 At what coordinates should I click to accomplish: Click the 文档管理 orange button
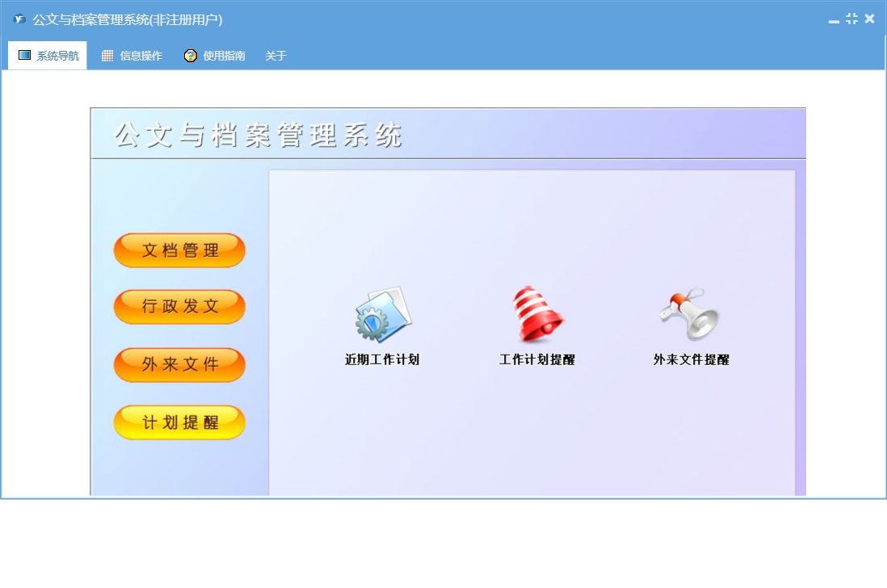[x=179, y=250]
